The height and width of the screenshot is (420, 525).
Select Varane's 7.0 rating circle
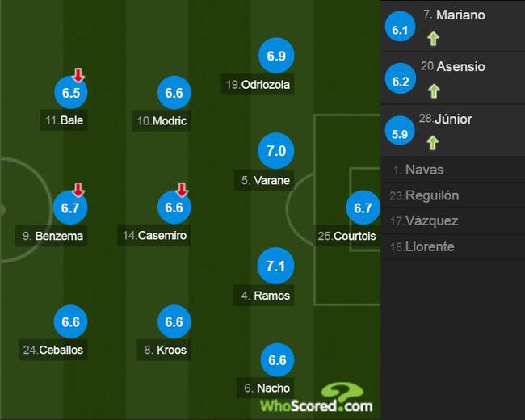tap(276, 151)
